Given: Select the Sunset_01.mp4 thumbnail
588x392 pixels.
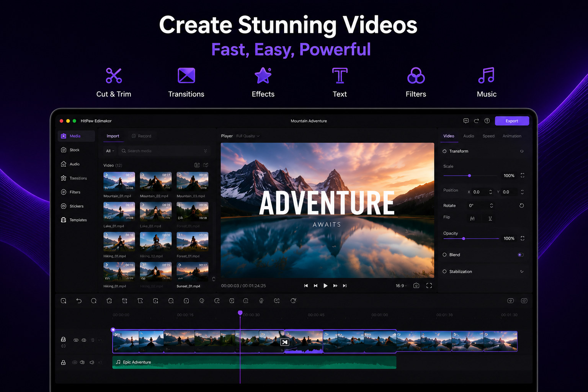Looking at the screenshot, I should (x=192, y=271).
